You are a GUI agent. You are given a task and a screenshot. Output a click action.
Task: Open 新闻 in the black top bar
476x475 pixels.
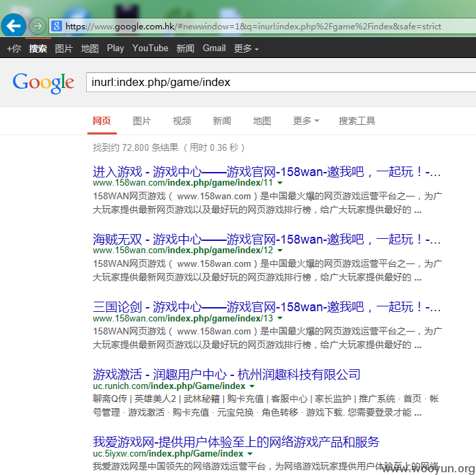point(186,48)
